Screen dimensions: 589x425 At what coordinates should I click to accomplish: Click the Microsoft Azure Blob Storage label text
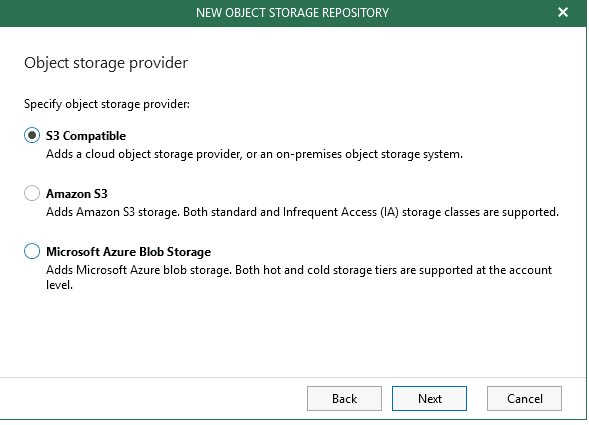coord(128,252)
